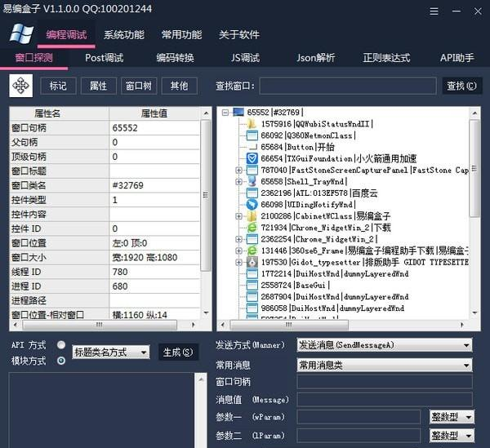Expand the CabinetWClass 易编盒子 node
This screenshot has width=490, height=448.
(238, 216)
